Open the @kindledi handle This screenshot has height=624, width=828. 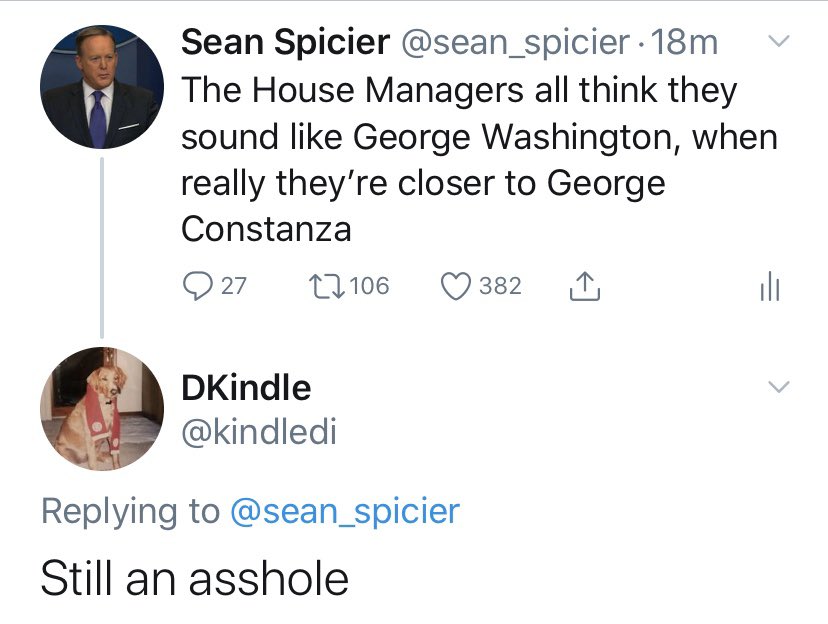[x=258, y=432]
